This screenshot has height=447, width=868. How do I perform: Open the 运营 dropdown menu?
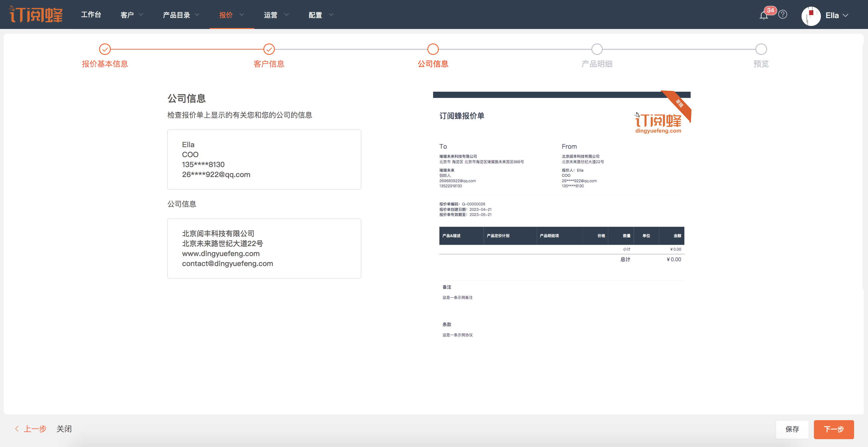point(276,15)
